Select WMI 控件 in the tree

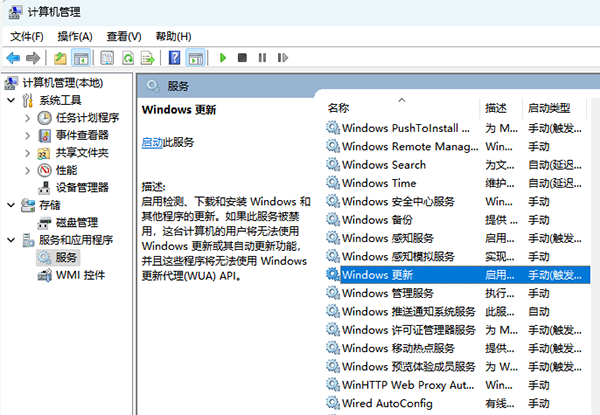tap(80, 275)
